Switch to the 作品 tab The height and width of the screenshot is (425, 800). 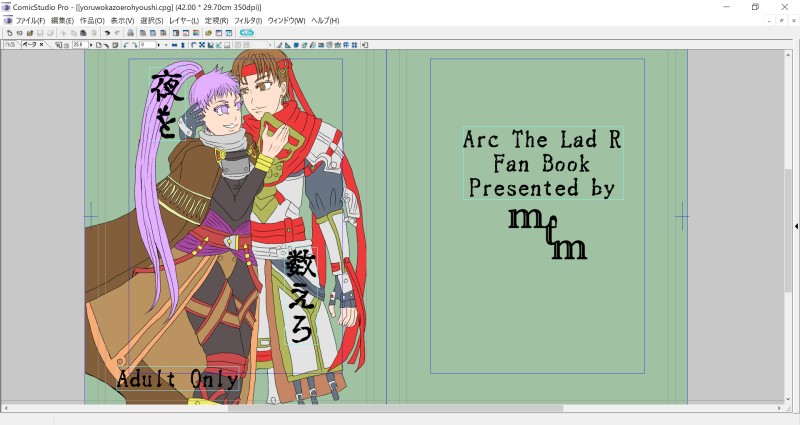[10, 45]
